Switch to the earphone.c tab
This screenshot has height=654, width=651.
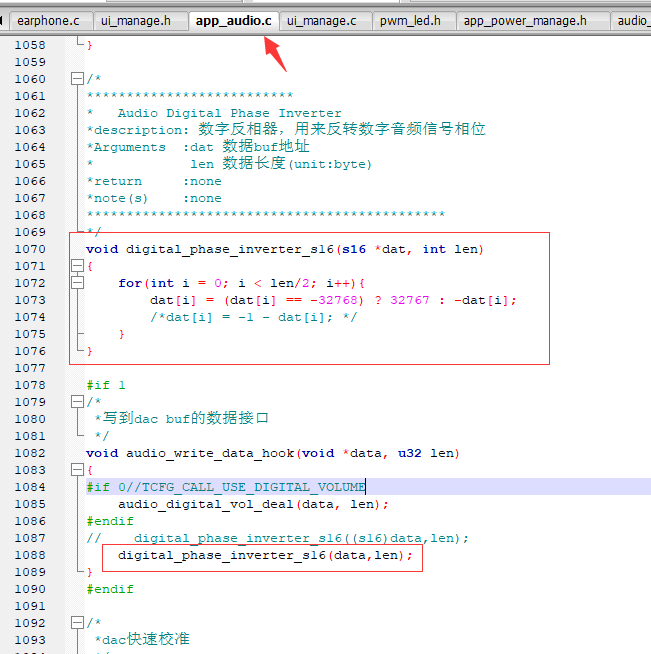point(48,21)
